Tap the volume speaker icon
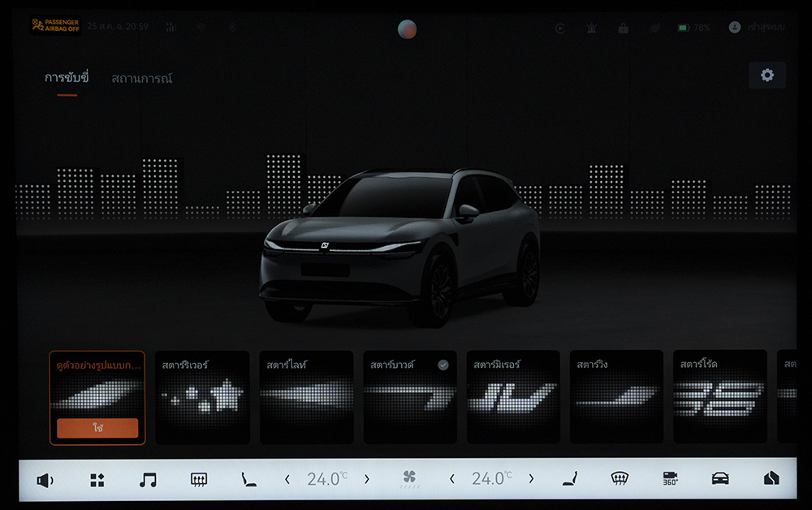The width and height of the screenshot is (812, 510). [x=45, y=479]
